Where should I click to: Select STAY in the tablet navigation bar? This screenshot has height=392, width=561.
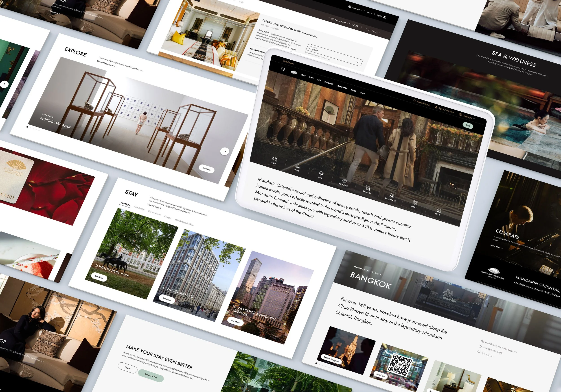(x=303, y=75)
